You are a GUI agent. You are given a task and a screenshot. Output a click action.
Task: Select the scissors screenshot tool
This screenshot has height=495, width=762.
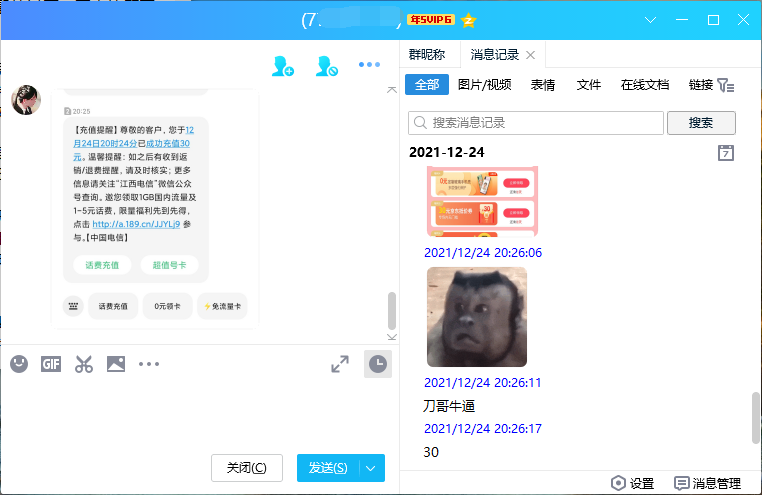pyautogui.click(x=84, y=364)
